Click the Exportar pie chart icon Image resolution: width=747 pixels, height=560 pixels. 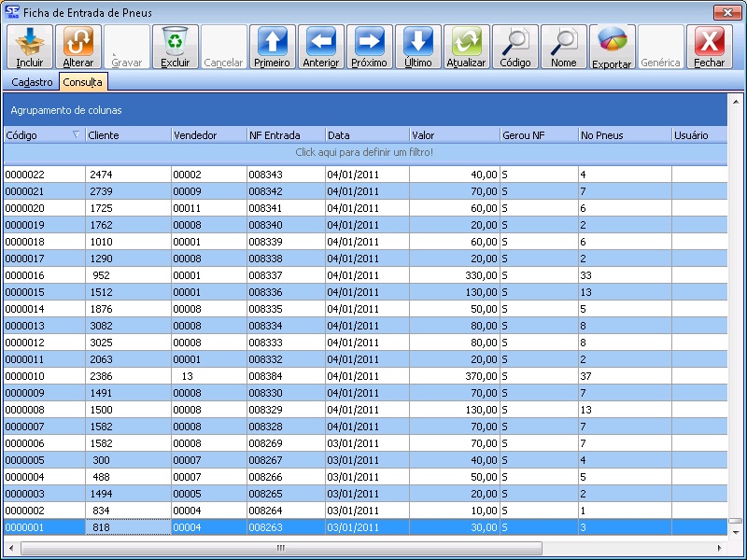click(612, 47)
